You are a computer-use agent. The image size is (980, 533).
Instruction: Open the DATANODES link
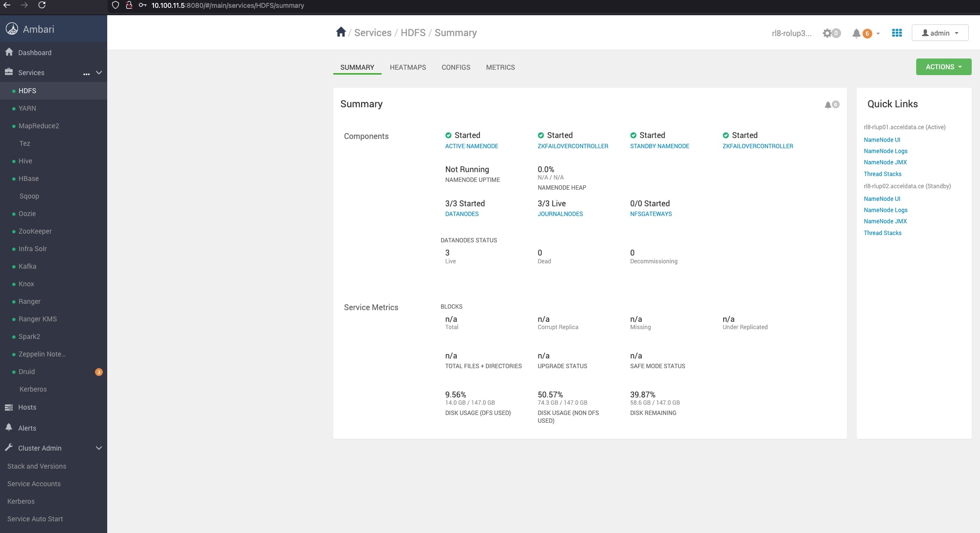click(461, 214)
